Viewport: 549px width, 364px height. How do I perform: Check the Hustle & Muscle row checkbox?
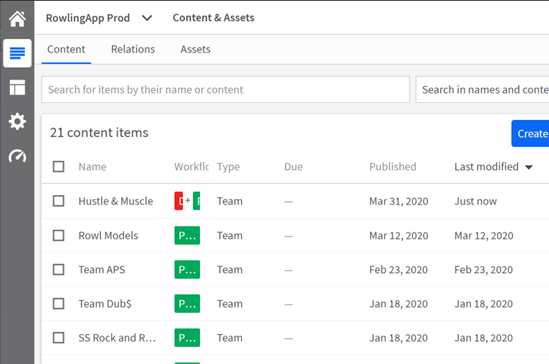pos(58,201)
